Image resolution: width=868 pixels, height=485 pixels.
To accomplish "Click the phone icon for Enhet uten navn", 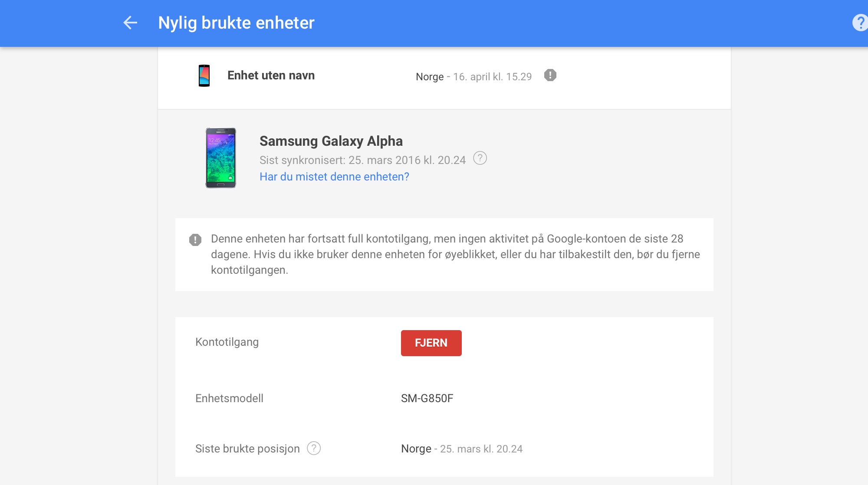I will pos(204,75).
